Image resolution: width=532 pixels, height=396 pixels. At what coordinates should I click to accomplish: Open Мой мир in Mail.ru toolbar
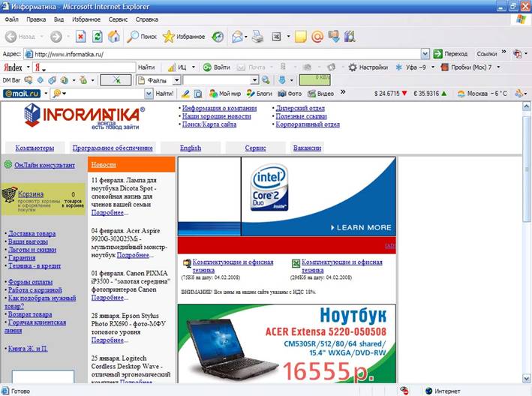224,93
